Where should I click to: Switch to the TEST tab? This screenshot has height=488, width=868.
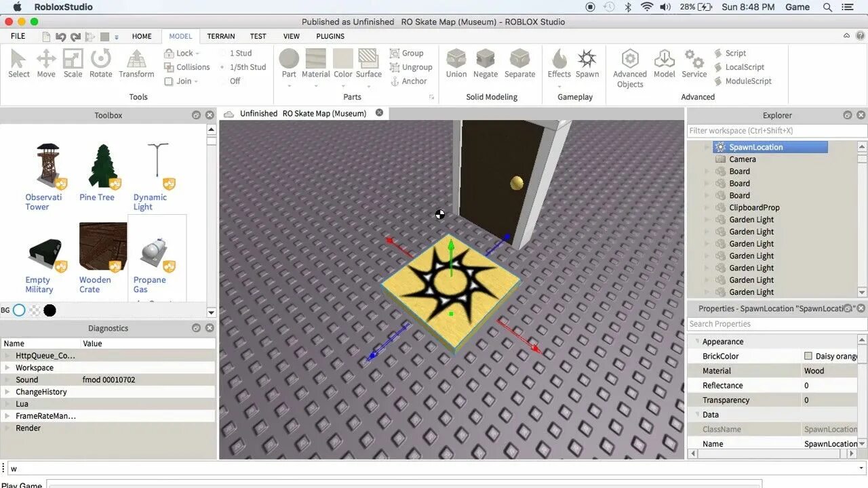pos(258,37)
